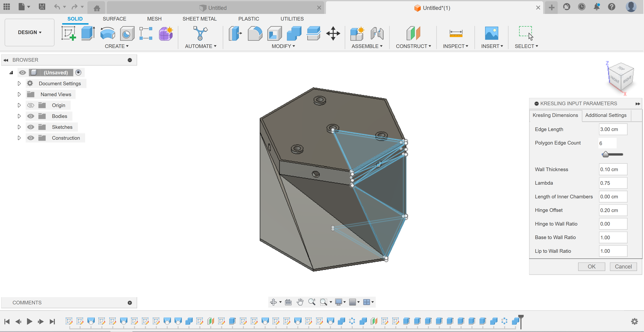Activate the Unsaved component radio button
Screen dimensions: 644x332
pos(78,73)
